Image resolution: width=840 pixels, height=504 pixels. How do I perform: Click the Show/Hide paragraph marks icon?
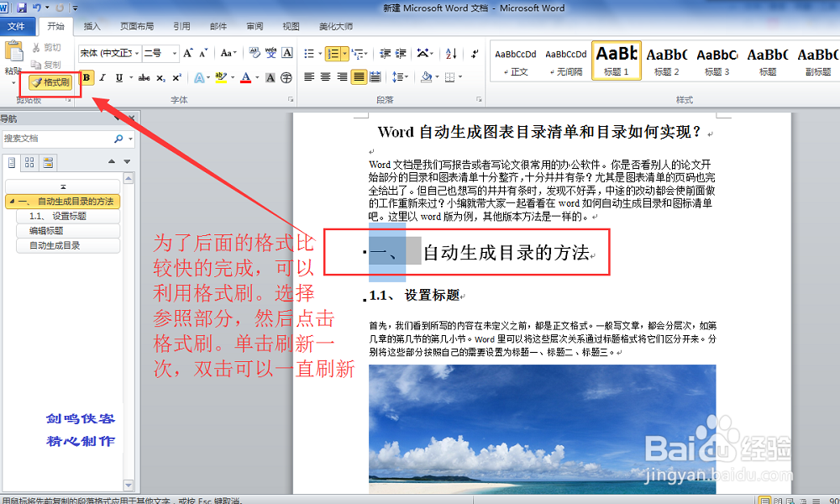coord(475,53)
